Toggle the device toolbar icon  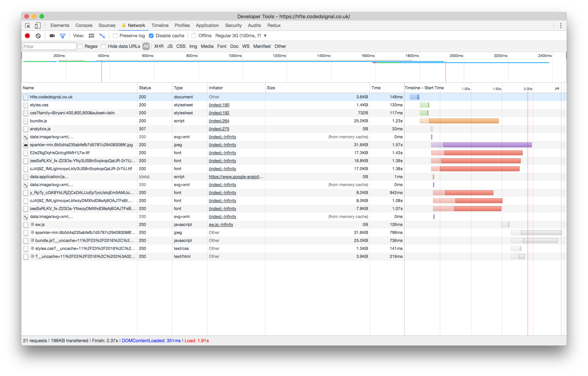pyautogui.click(x=38, y=25)
